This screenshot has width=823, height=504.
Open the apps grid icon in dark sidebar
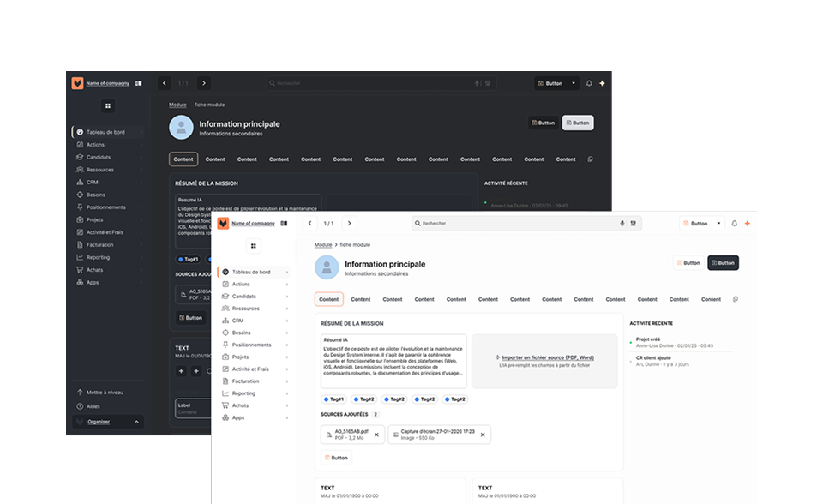pos(108,105)
